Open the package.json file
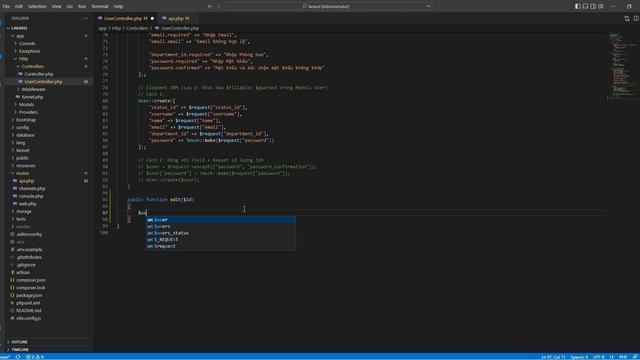Image resolution: width=640 pixels, height=360 pixels. (x=29, y=295)
